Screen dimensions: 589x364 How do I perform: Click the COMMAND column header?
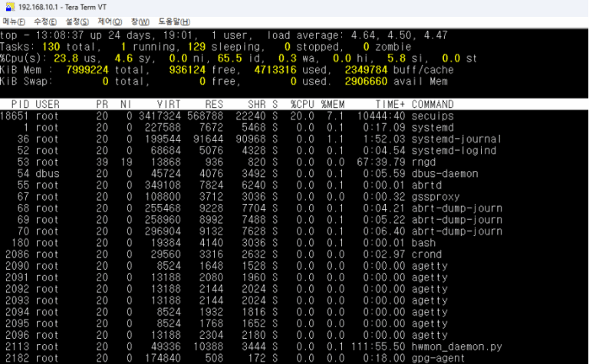click(433, 103)
